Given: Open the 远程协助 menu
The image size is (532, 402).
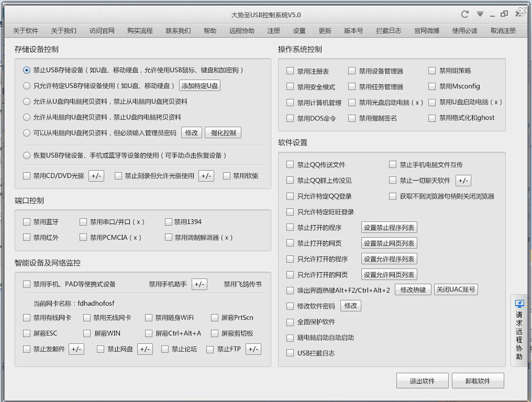Looking at the screenshot, I should click(242, 31).
